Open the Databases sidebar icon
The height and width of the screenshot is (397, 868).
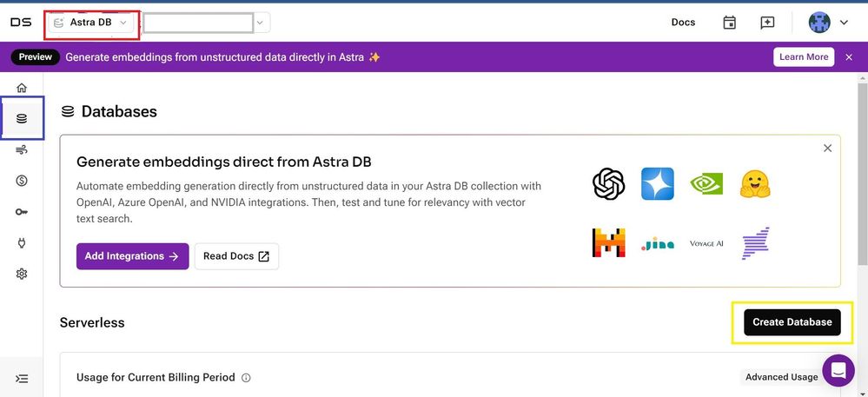22,118
